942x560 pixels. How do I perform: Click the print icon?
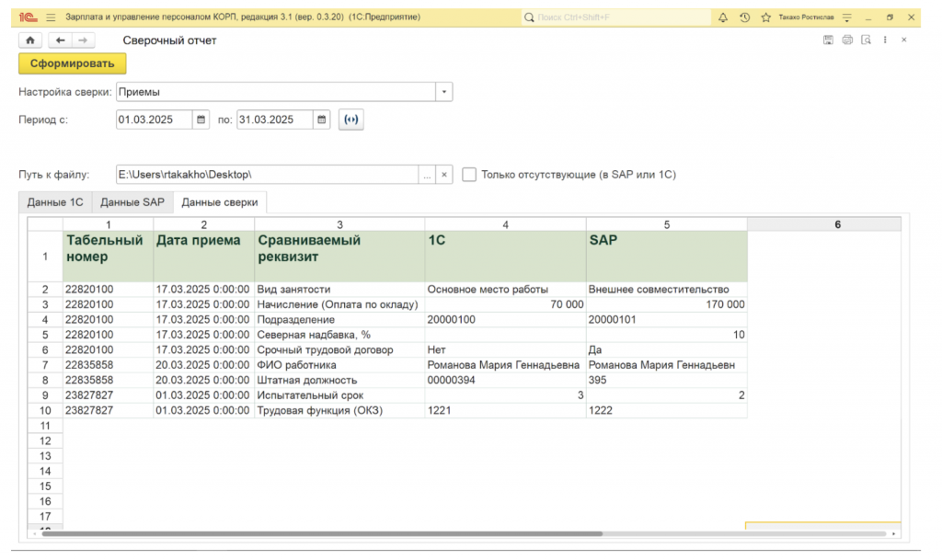(847, 40)
